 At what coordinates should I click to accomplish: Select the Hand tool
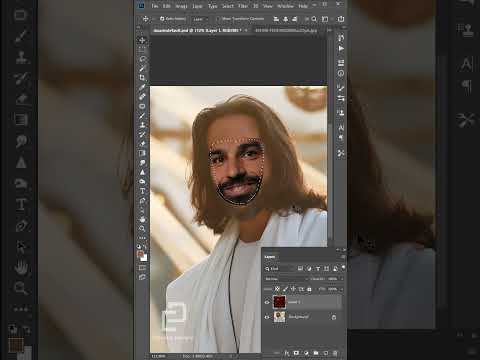pyautogui.click(x=142, y=219)
